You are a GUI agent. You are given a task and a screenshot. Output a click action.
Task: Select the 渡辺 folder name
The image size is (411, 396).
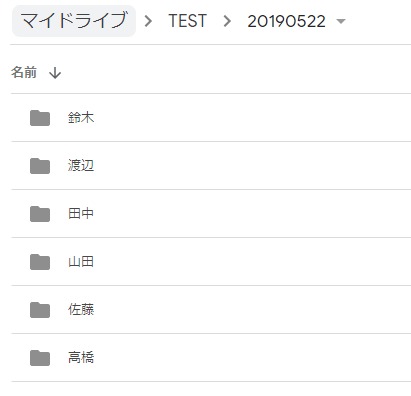coord(81,166)
